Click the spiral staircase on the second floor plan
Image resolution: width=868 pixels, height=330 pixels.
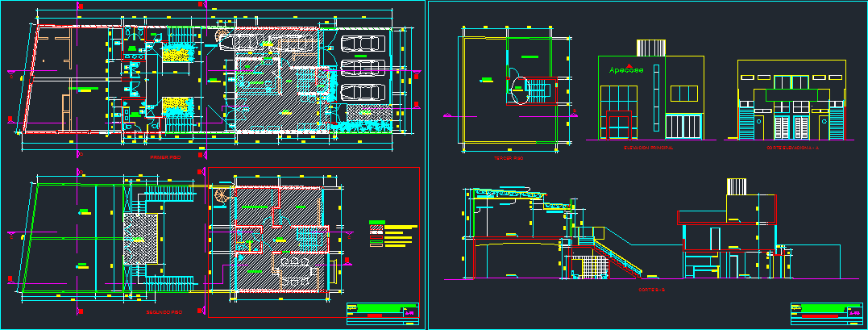[x=219, y=194]
